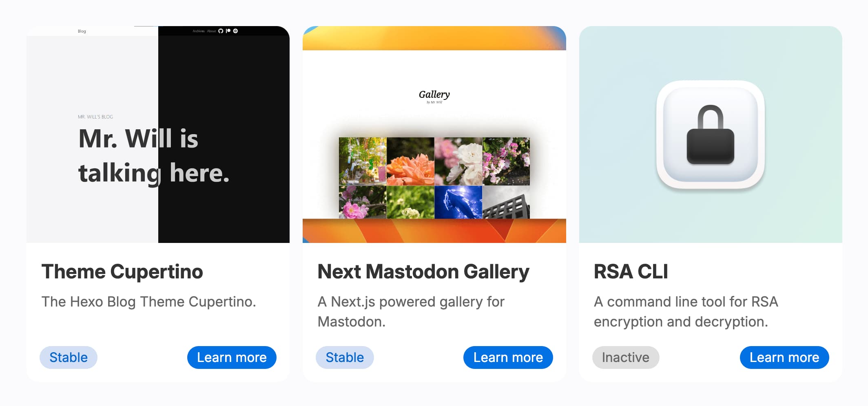Click Learn more on Next Mastodon Gallery
This screenshot has height=406, width=868.
coord(508,357)
